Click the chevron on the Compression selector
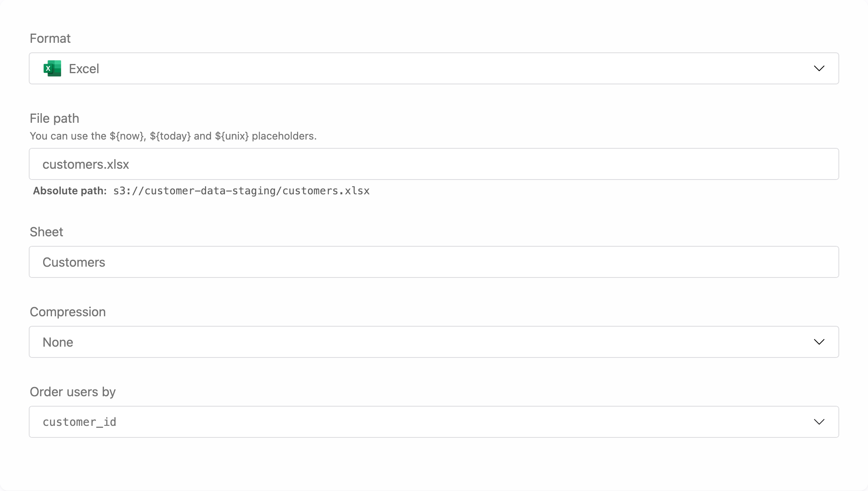The height and width of the screenshot is (491, 868). pos(818,342)
